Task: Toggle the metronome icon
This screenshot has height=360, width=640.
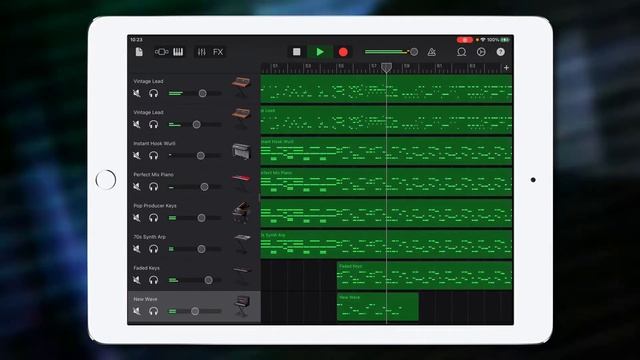Action: coord(431,52)
